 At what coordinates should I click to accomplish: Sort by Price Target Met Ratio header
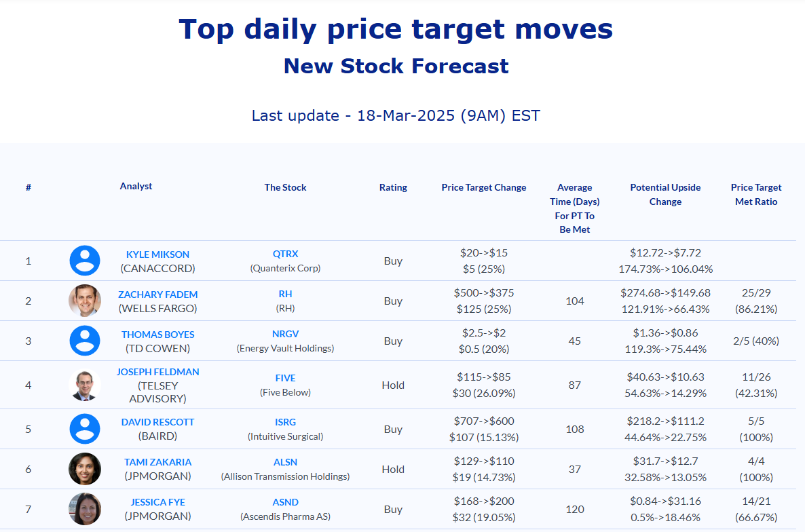(x=756, y=195)
